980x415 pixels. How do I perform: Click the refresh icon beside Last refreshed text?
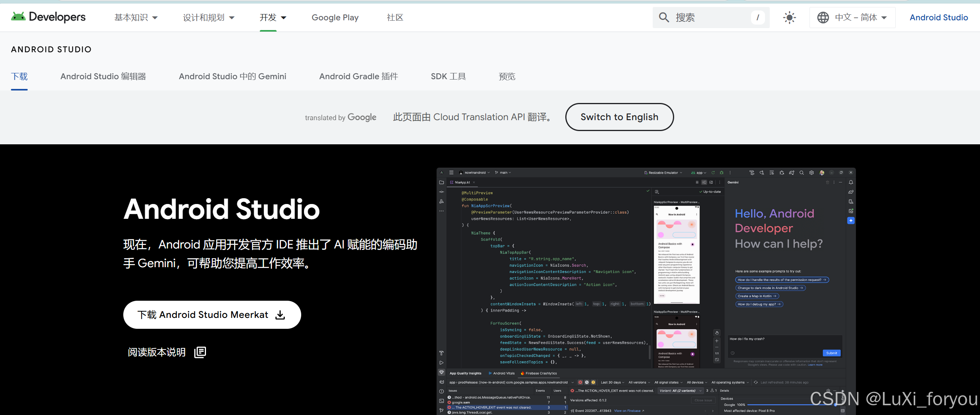pos(756,382)
